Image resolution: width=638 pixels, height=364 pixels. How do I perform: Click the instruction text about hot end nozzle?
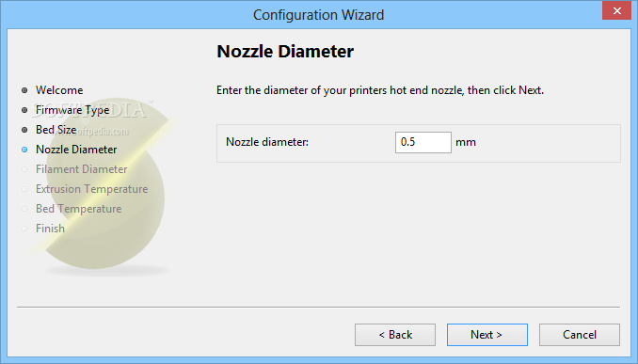pos(380,90)
